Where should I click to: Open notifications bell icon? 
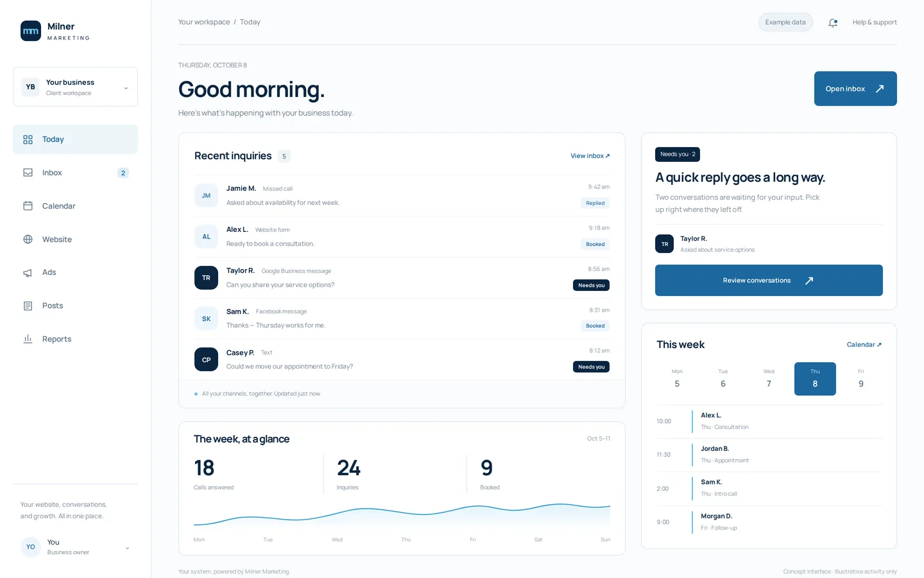coord(833,22)
